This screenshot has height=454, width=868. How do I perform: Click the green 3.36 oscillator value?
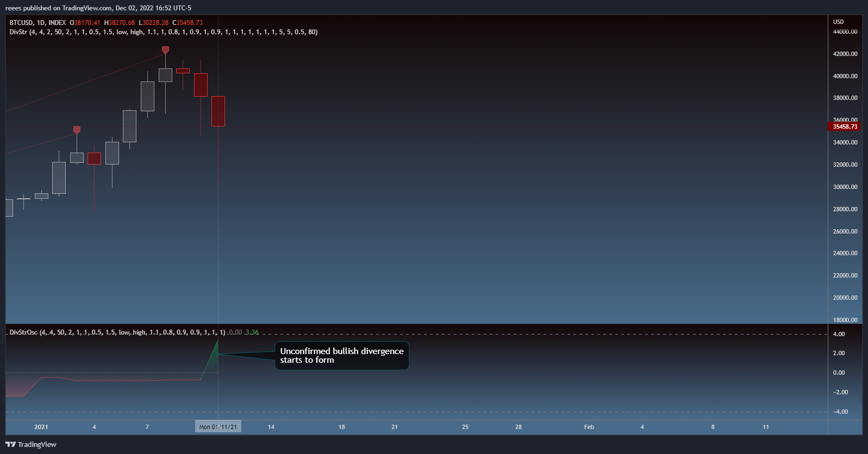pos(252,332)
